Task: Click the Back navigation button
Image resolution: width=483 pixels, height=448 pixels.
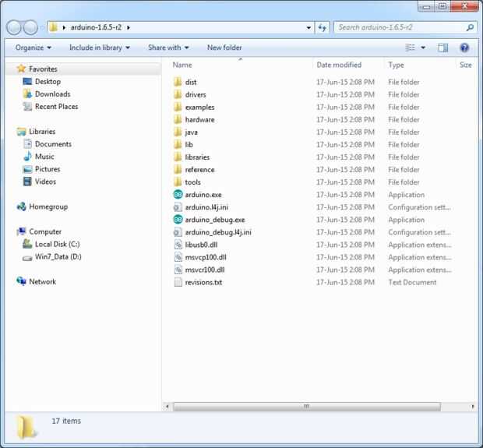Action: (x=13, y=27)
